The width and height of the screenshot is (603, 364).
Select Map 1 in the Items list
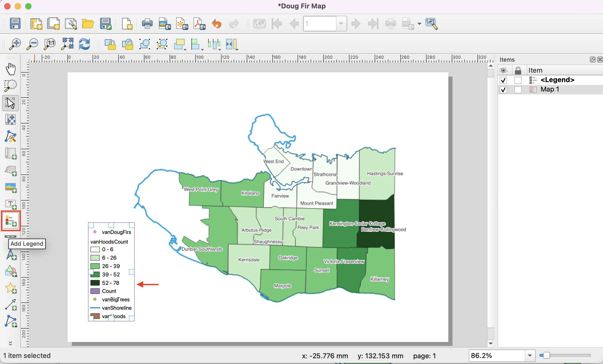tap(550, 89)
